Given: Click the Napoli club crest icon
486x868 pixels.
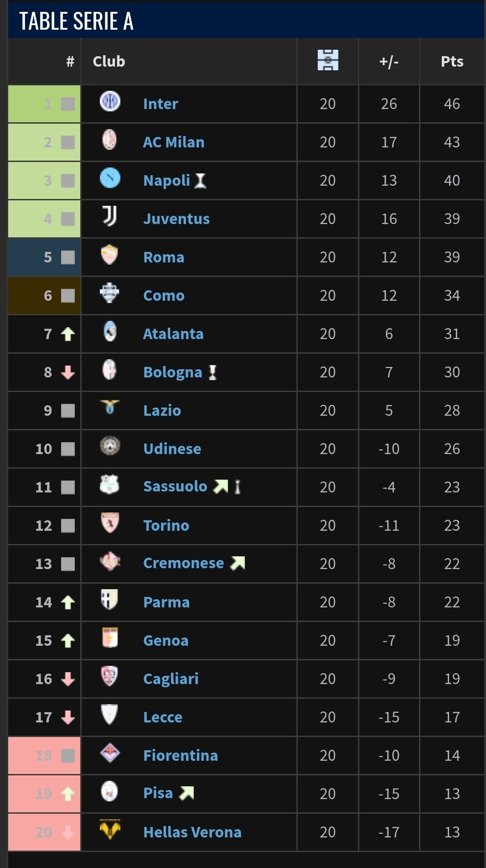Looking at the screenshot, I should [110, 178].
